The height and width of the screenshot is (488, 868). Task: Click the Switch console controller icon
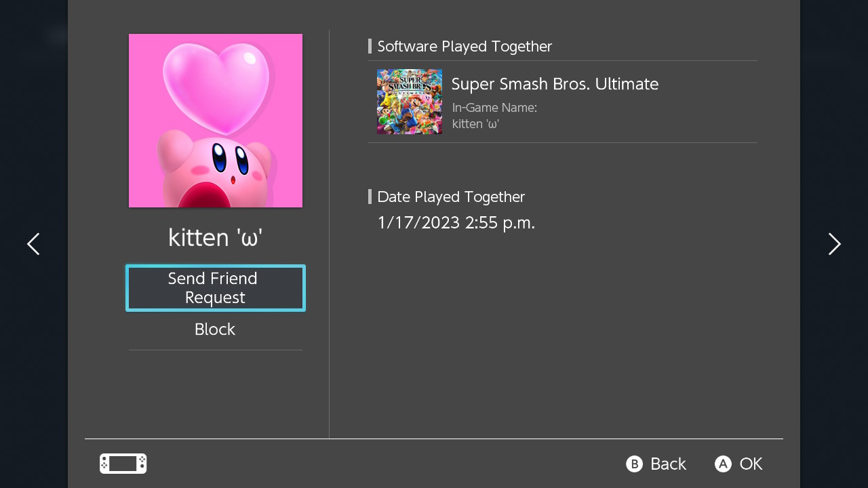(123, 464)
